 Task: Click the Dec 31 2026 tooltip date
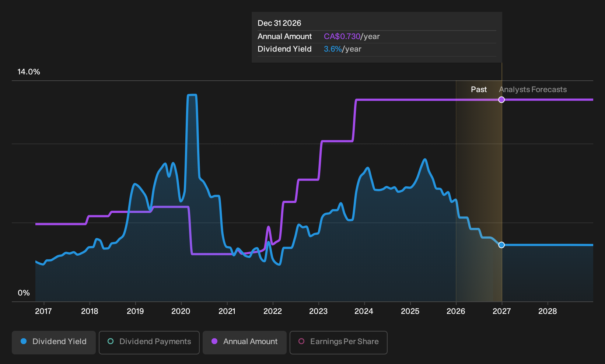pyautogui.click(x=279, y=23)
